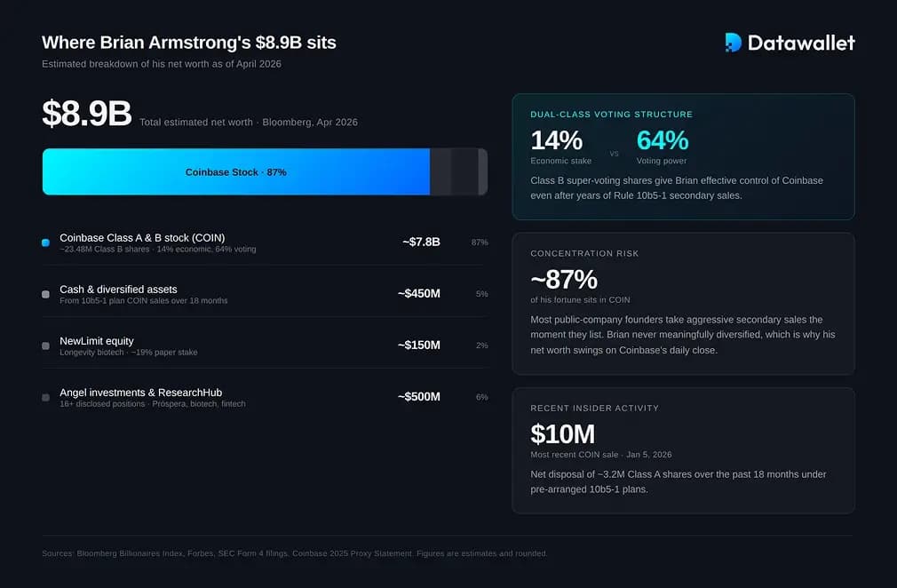Click the light gray end segment of the bar
Image resolution: width=897 pixels, height=588 pixels.
coord(483,171)
